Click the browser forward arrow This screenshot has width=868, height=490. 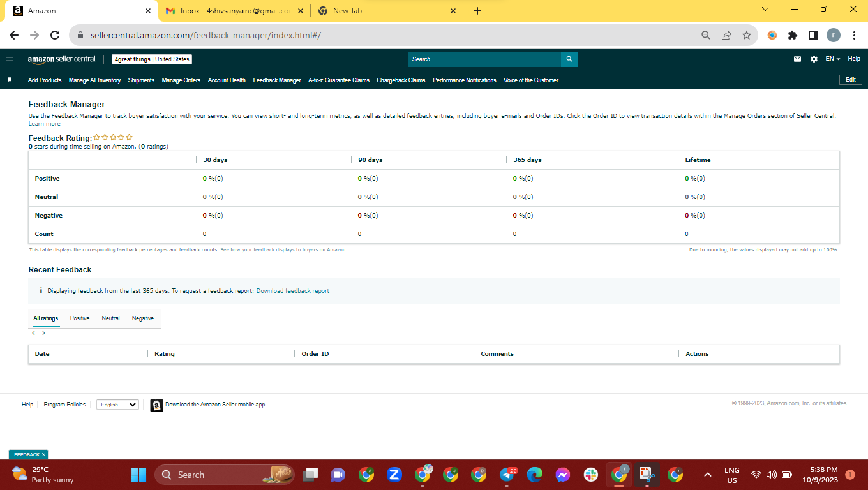[x=34, y=36]
